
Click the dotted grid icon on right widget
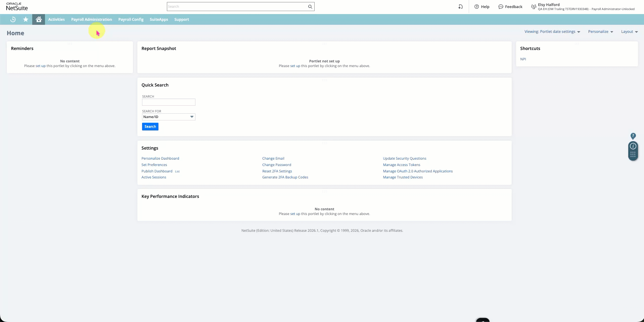[x=633, y=155]
